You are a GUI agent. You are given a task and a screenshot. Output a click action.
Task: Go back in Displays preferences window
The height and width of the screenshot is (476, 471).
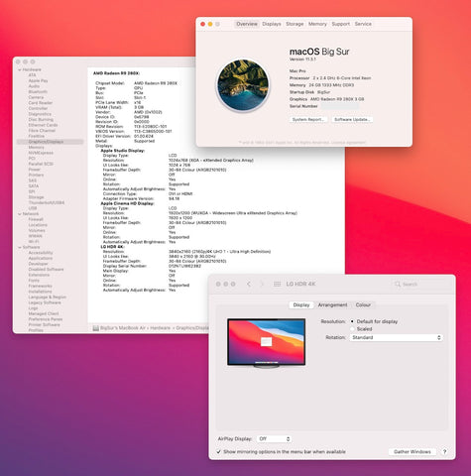pos(249,284)
